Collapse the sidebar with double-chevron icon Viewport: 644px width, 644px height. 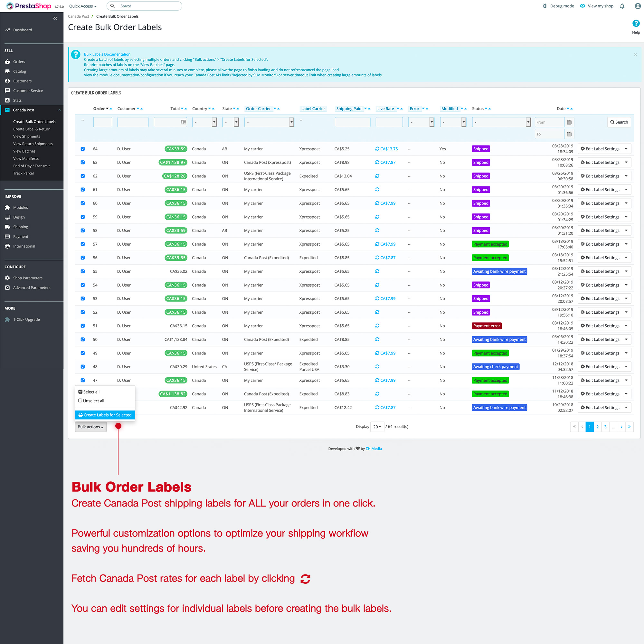(x=55, y=18)
